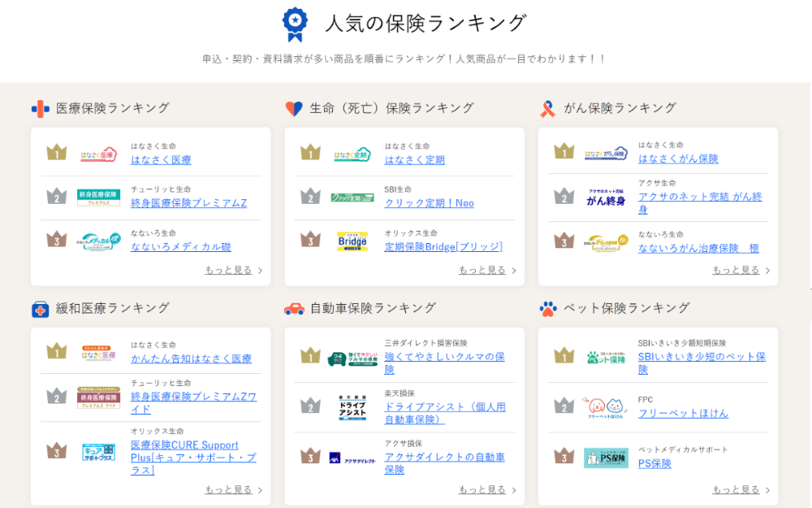812x508 pixels.
Task: Click the クリック定期!Neo product logo
Action: pyautogui.click(x=352, y=198)
